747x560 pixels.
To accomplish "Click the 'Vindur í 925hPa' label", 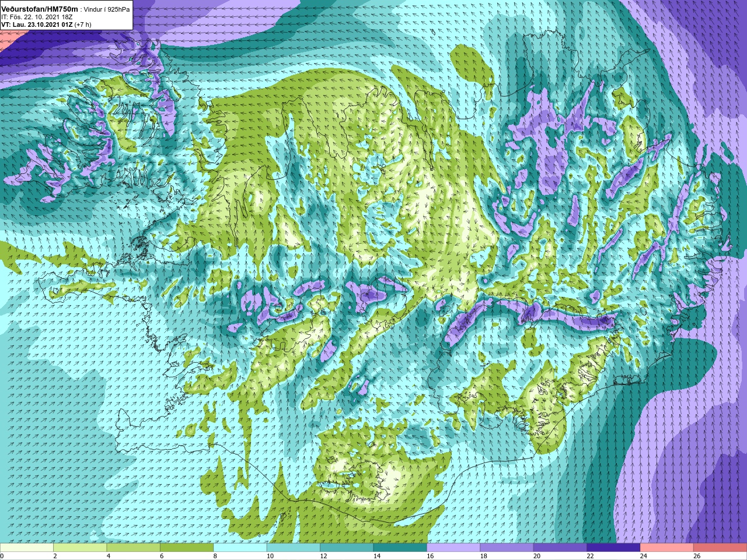I will [x=107, y=9].
